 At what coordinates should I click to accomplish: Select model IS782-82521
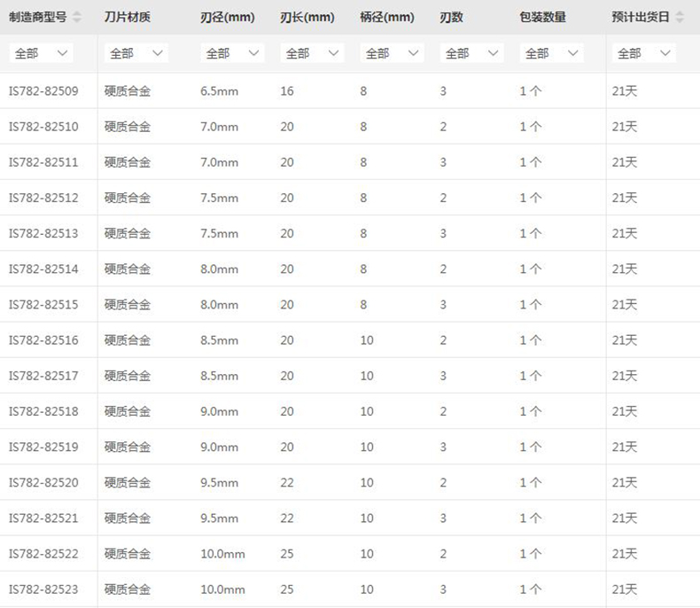pos(43,518)
